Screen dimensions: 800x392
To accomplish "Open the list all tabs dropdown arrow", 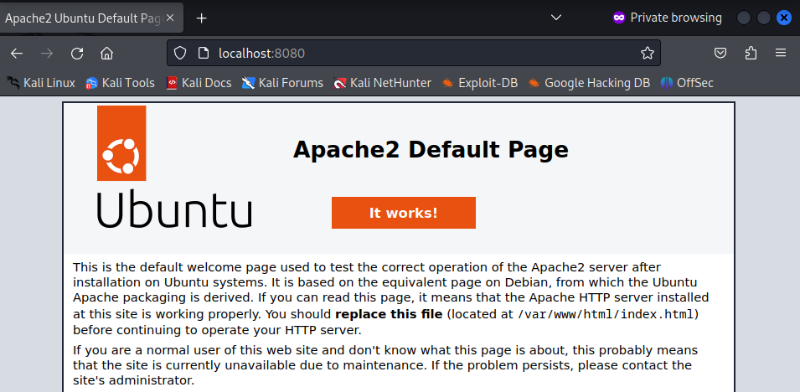I will coord(556,18).
